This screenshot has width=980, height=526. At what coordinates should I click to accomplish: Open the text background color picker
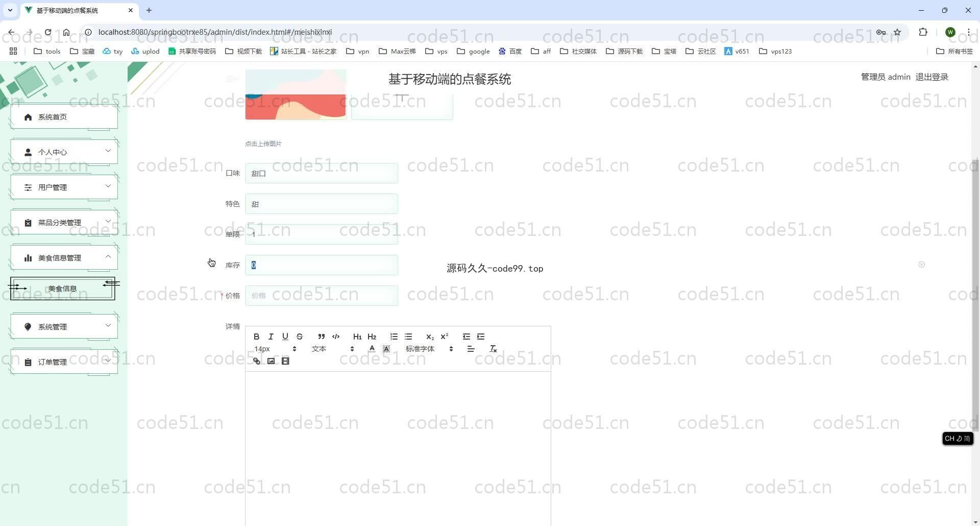coord(386,349)
